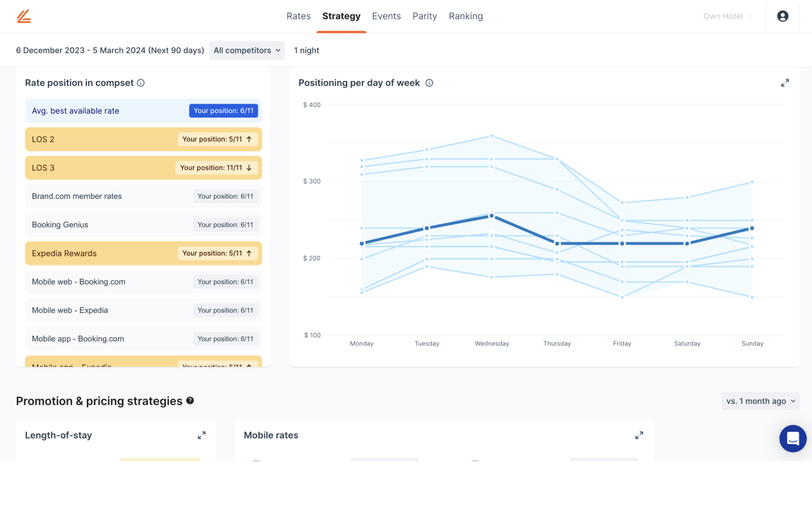Select the LOS 2 rate row
This screenshot has width=812, height=508.
(143, 139)
